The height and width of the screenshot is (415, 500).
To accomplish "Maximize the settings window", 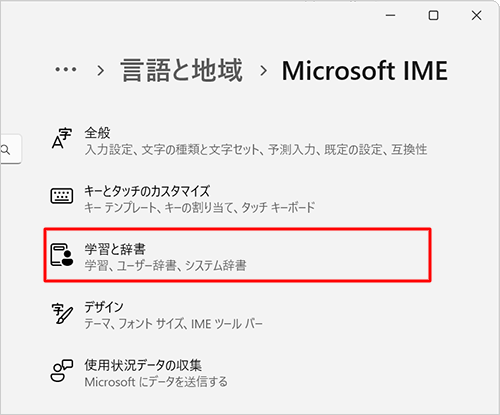I will (x=433, y=15).
